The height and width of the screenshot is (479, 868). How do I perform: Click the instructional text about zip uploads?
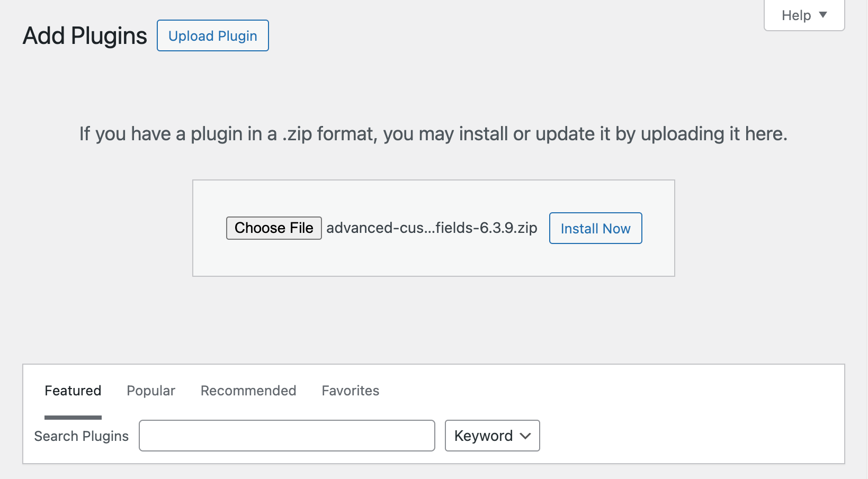click(433, 134)
